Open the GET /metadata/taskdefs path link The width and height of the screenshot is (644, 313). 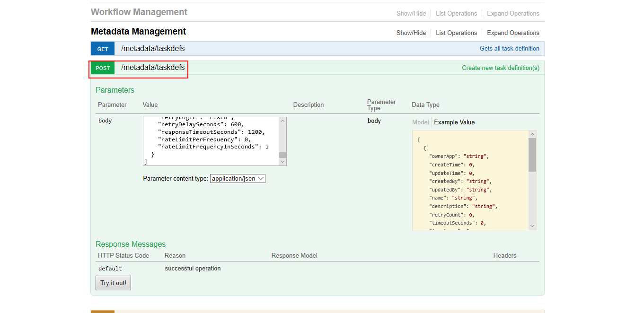coord(153,48)
